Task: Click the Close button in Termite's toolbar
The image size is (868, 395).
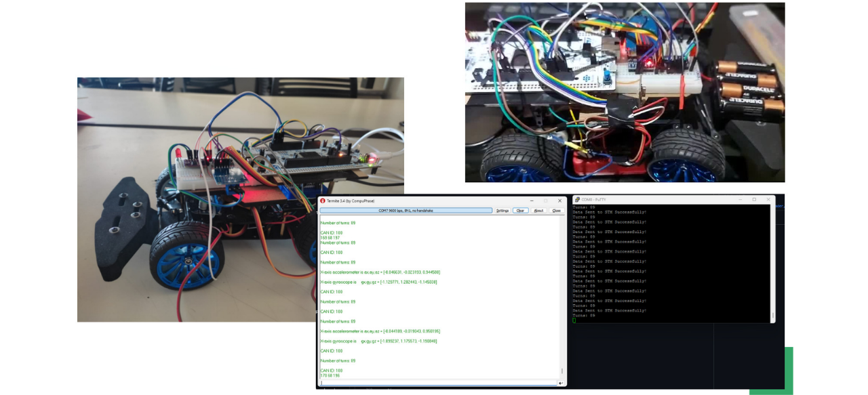Action: [x=556, y=211]
